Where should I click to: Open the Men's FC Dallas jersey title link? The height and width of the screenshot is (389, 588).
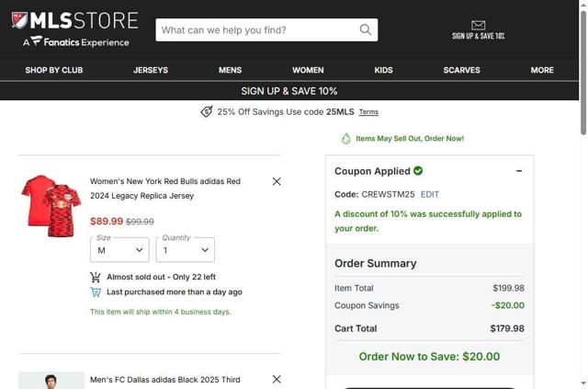pos(165,380)
